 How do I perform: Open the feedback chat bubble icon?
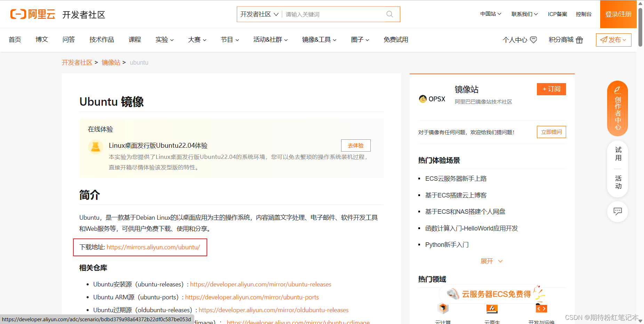tap(618, 211)
